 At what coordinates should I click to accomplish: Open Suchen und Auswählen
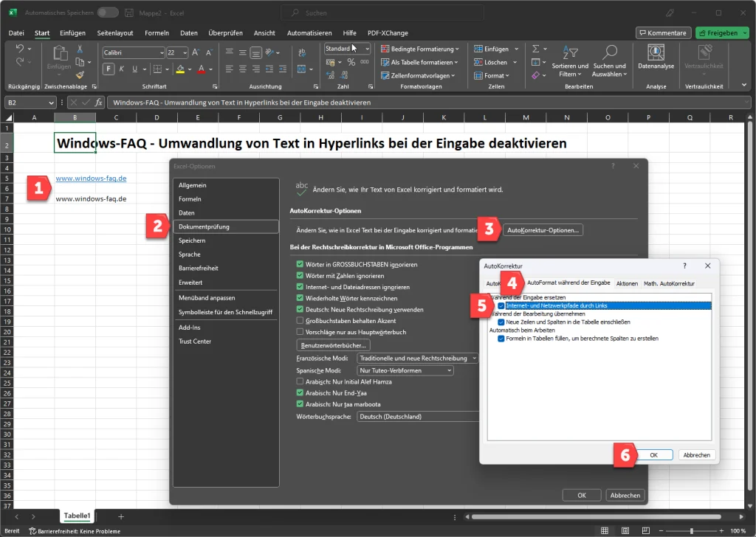coord(609,61)
